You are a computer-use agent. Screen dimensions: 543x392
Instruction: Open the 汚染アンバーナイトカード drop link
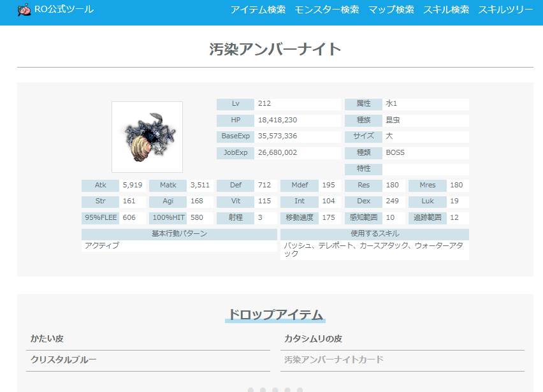(334, 360)
